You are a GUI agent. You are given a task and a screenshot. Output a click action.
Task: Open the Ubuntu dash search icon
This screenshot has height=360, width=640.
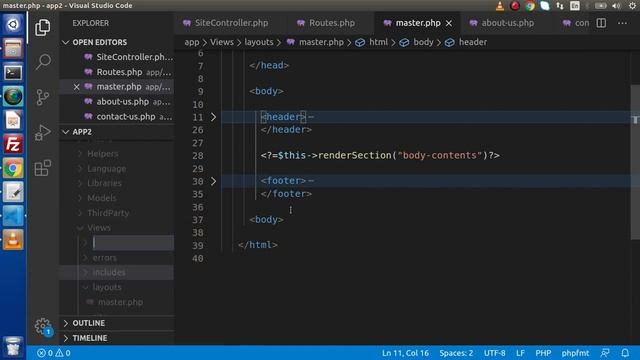click(13, 24)
